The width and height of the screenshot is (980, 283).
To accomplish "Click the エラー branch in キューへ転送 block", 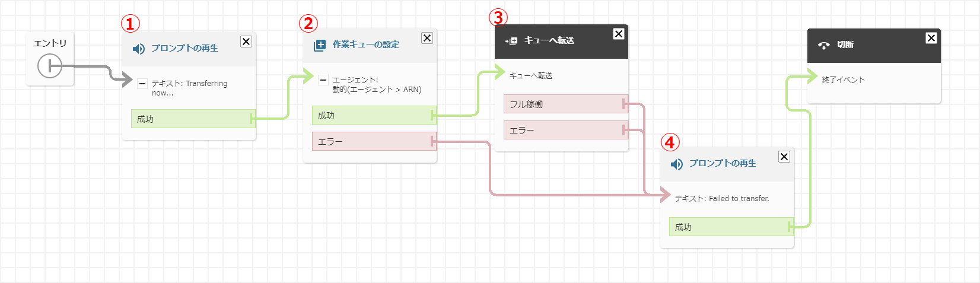I will point(565,130).
